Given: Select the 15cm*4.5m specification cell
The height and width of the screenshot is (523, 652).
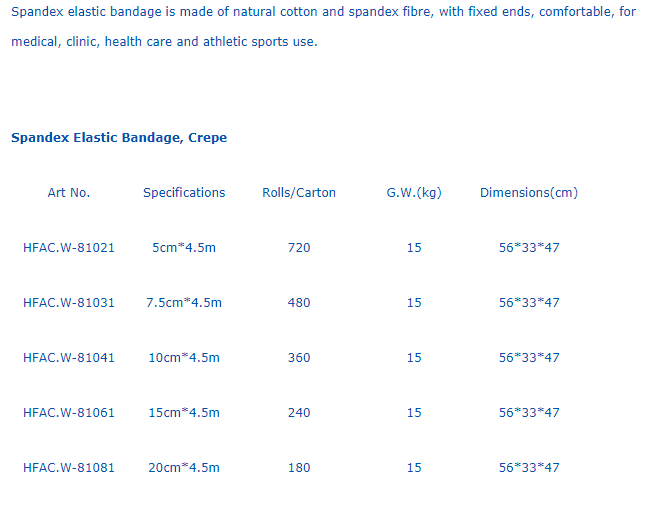Looking at the screenshot, I should (184, 413).
